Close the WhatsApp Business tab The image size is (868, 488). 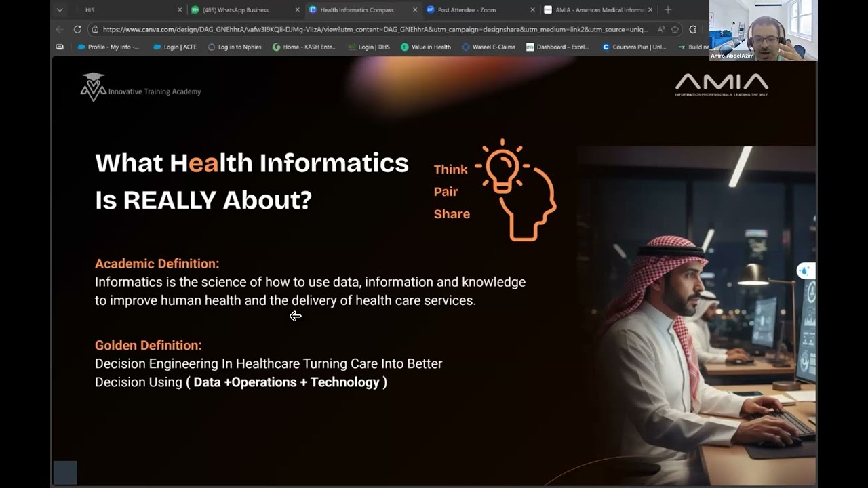[297, 10]
